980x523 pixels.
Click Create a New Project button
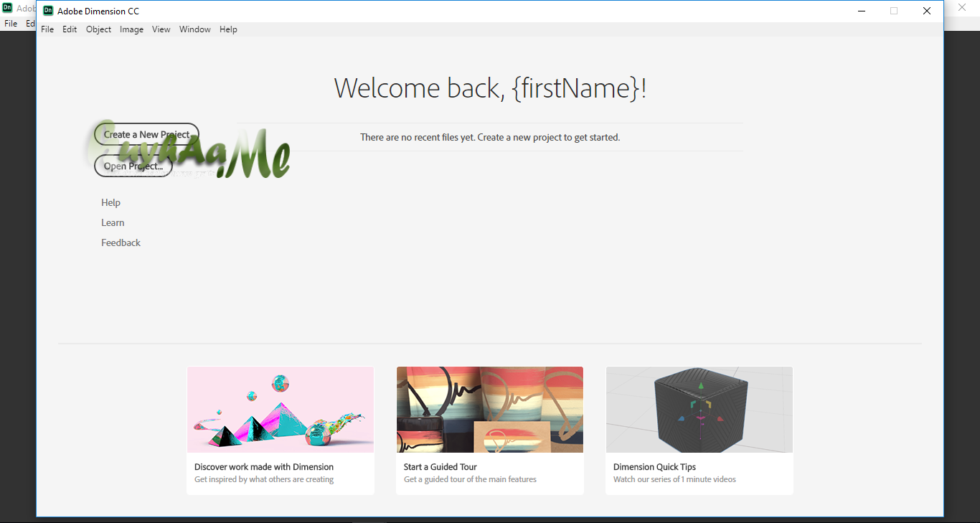(x=146, y=134)
